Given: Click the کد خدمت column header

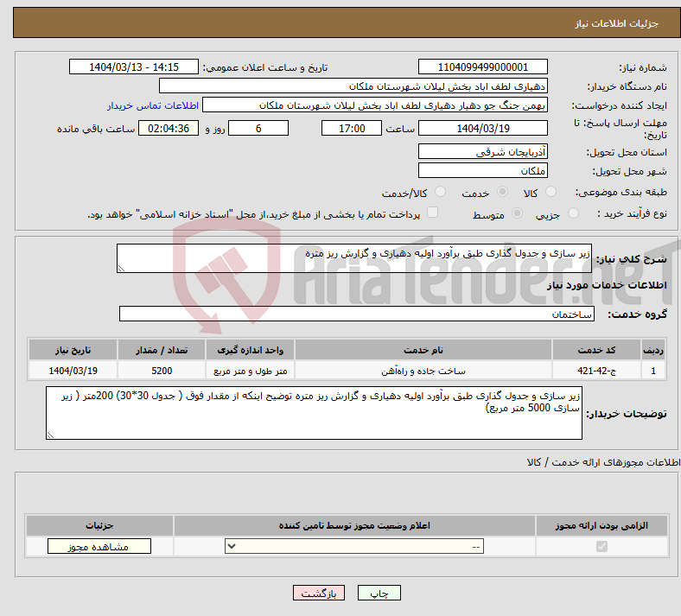Looking at the screenshot, I should pyautogui.click(x=597, y=350).
